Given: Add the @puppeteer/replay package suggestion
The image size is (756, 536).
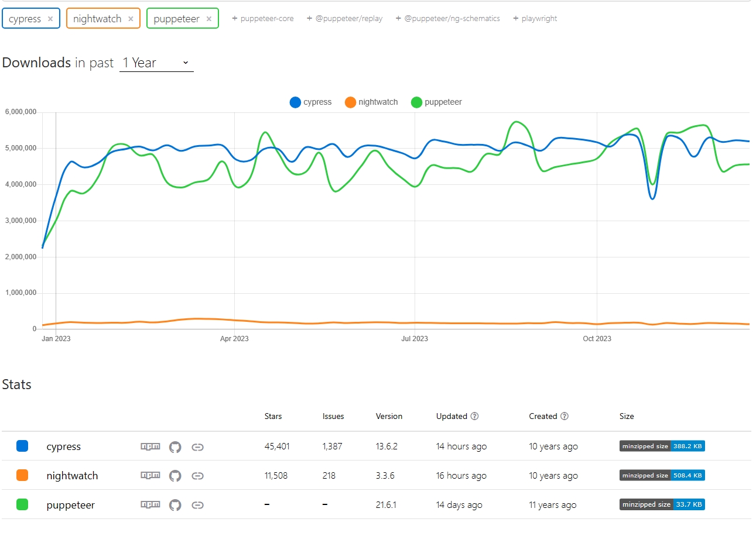Looking at the screenshot, I should (345, 19).
